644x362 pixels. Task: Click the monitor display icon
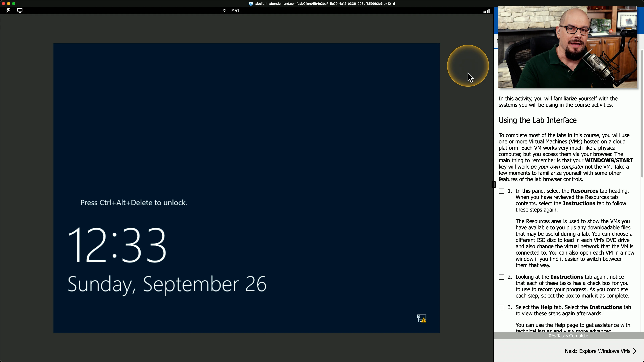click(x=20, y=11)
